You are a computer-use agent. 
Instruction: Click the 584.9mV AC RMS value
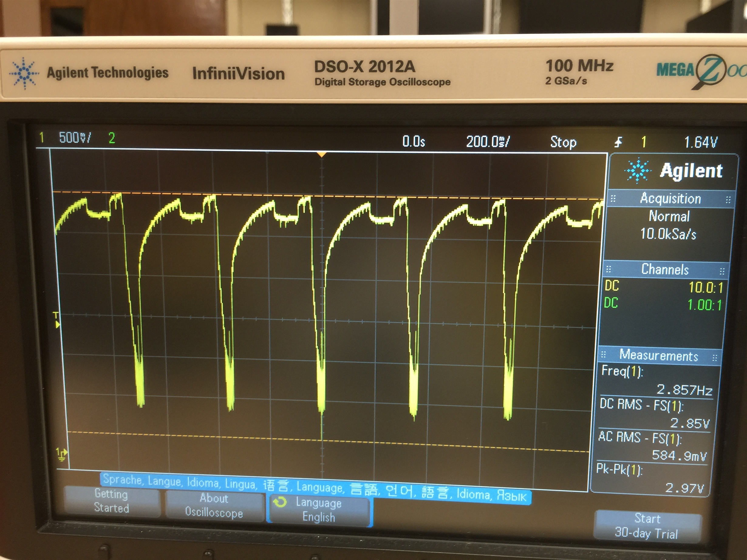(679, 455)
